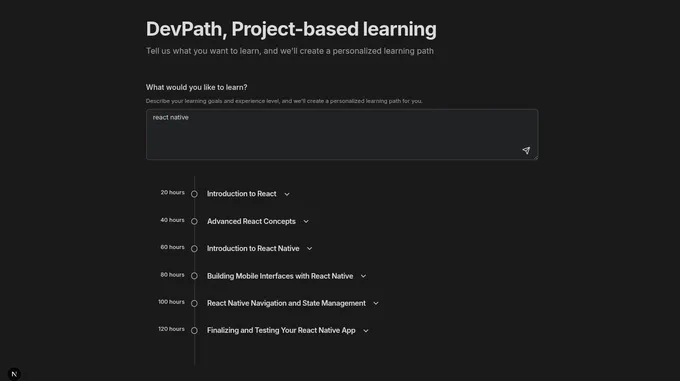Select the 20 hours timeline marker circle
Screen dimensions: 680x381
[x=194, y=194]
